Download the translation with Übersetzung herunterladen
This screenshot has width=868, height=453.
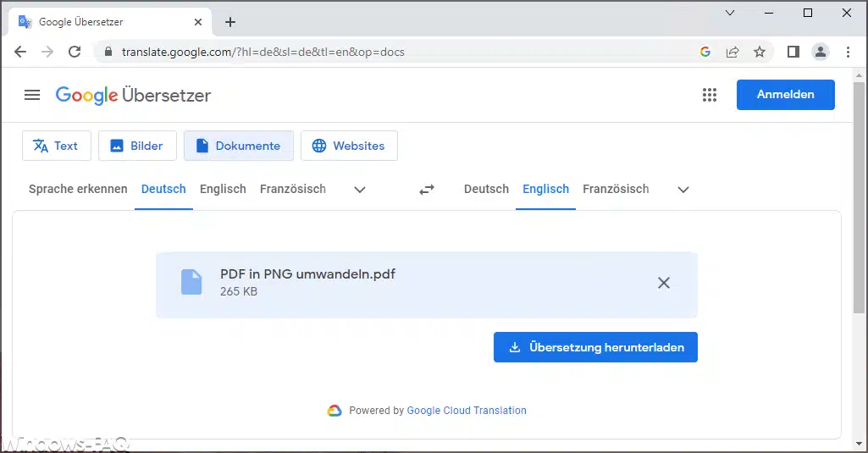[x=595, y=347]
